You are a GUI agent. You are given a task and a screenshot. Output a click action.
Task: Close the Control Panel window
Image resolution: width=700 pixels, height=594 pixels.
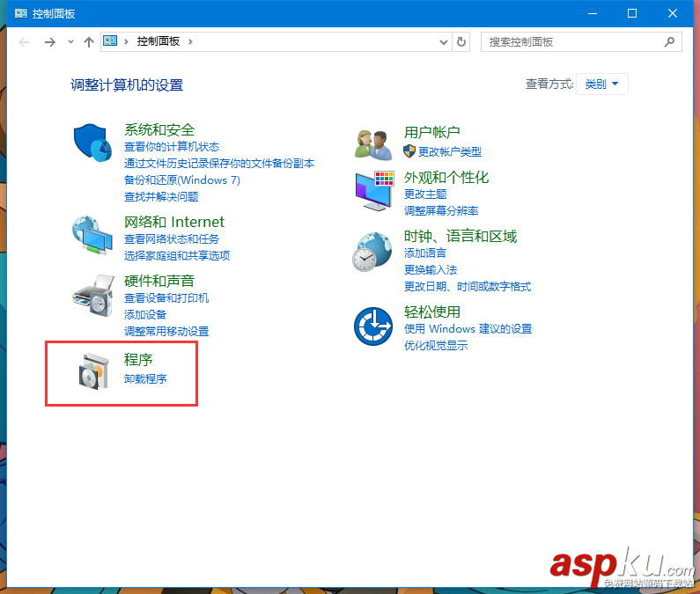pyautogui.click(x=673, y=13)
